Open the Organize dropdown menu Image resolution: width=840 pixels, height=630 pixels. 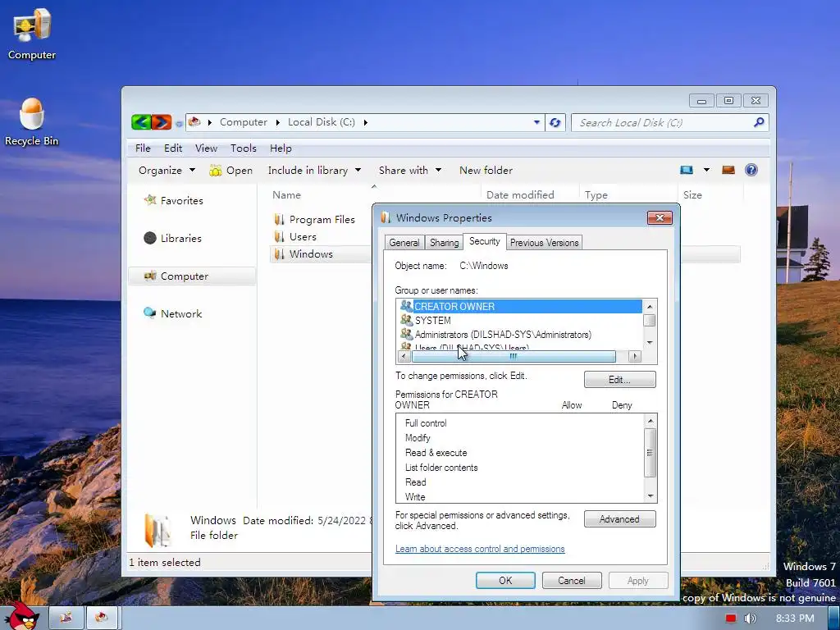point(167,171)
